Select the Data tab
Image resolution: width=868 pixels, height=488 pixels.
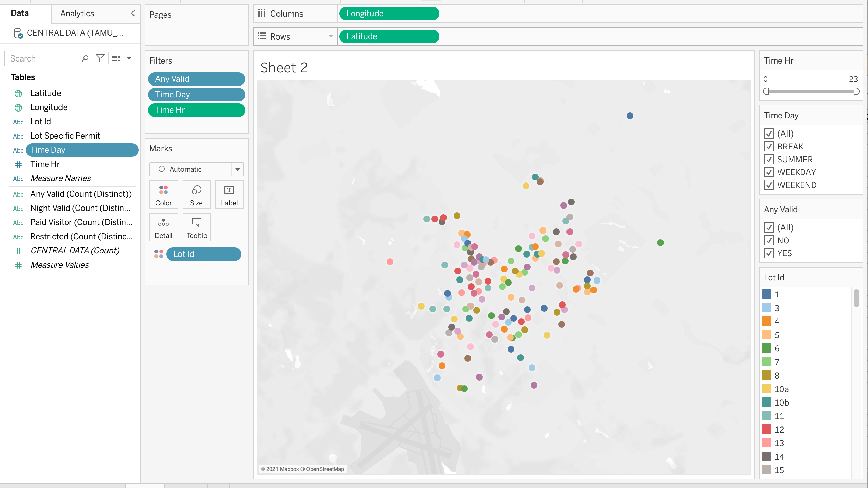[x=20, y=13]
